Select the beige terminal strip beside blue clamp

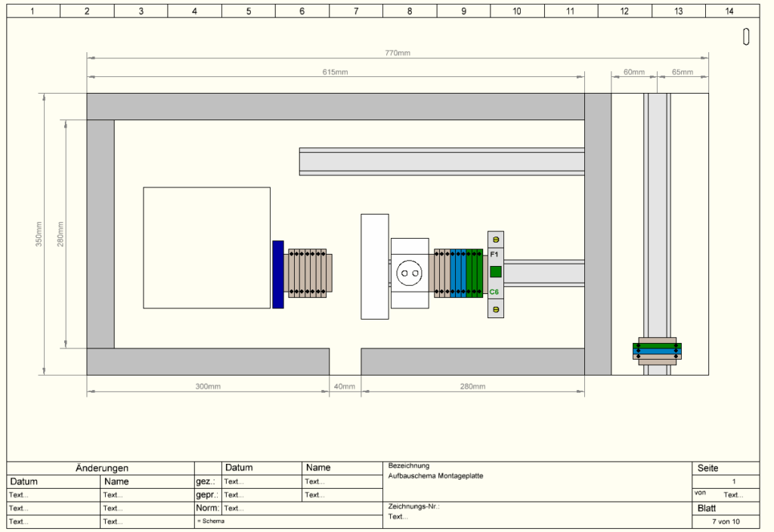(x=308, y=273)
